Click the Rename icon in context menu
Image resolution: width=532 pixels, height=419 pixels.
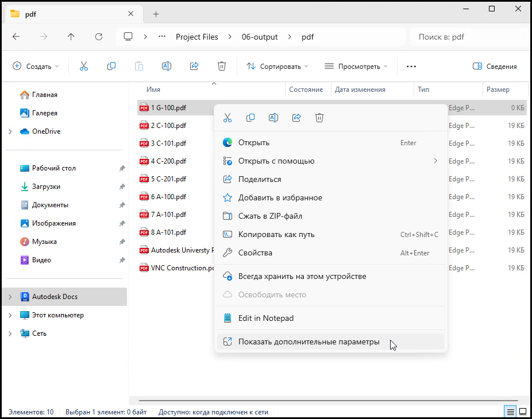point(273,118)
